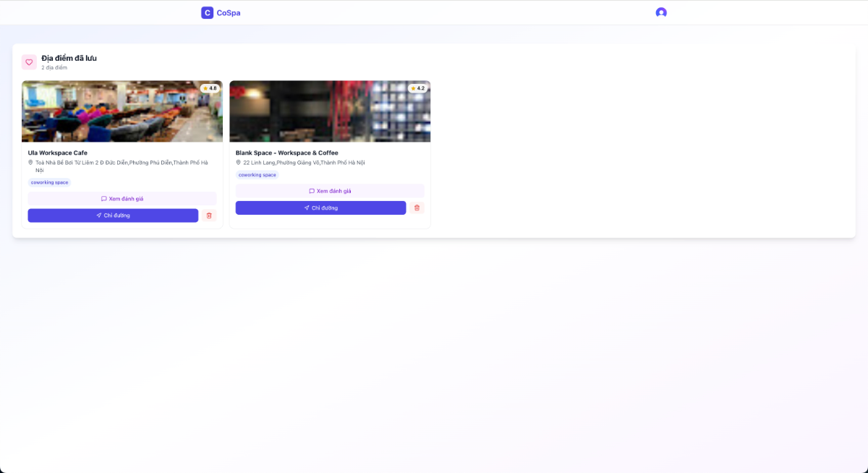
Task: Click the location pin on Blank Space card
Action: coord(237,162)
